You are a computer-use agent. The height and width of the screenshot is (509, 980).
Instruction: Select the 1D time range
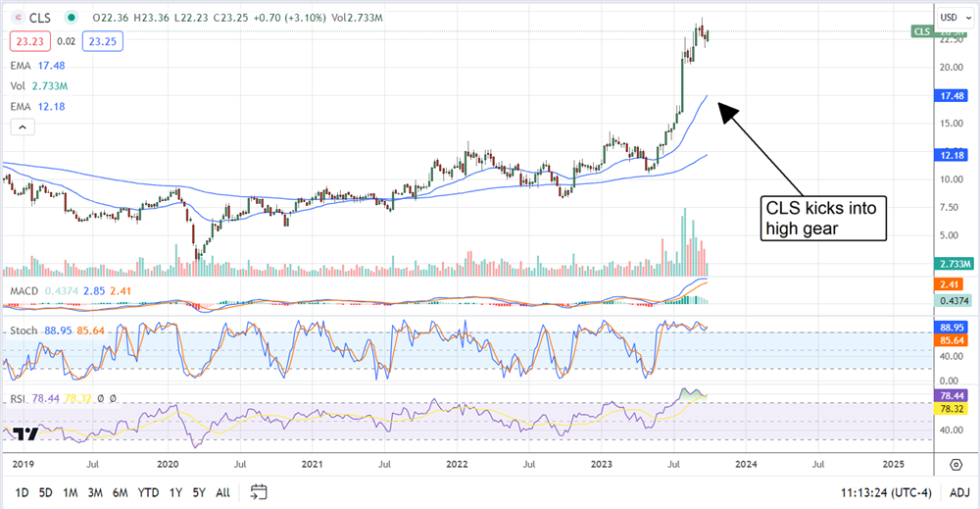pos(23,490)
